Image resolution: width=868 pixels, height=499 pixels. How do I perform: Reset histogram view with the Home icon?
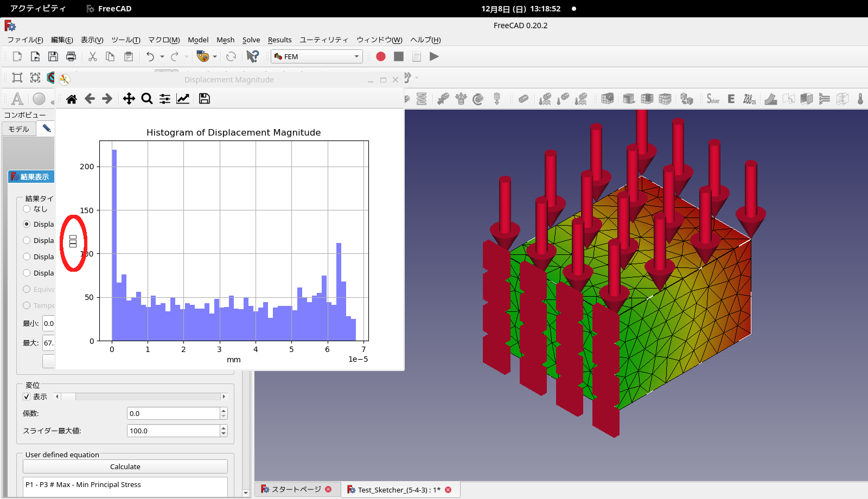[71, 98]
